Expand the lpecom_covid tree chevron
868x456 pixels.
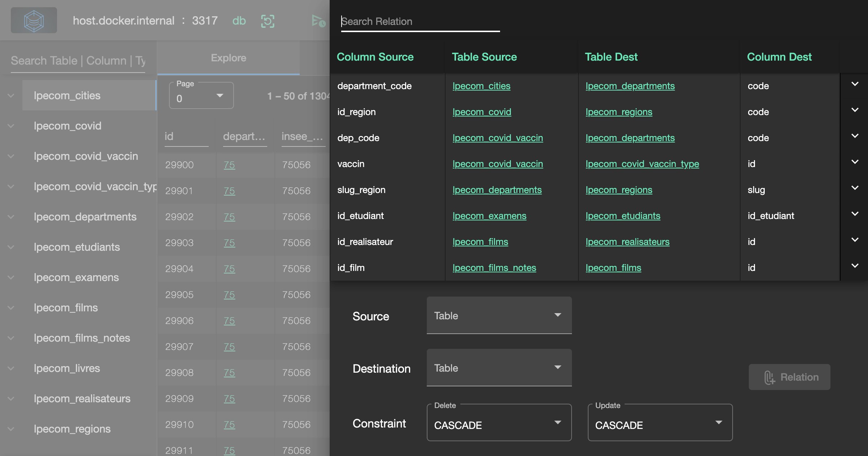tap(11, 126)
